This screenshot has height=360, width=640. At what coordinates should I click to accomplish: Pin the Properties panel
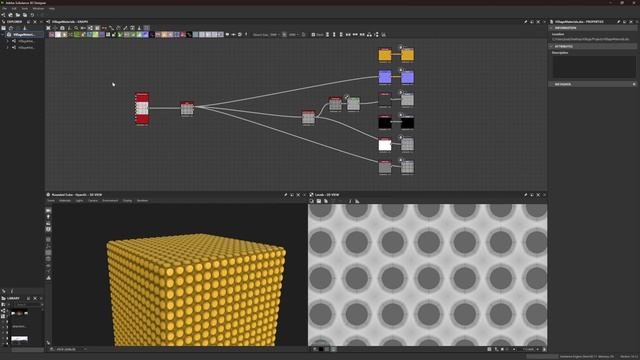pos(619,22)
